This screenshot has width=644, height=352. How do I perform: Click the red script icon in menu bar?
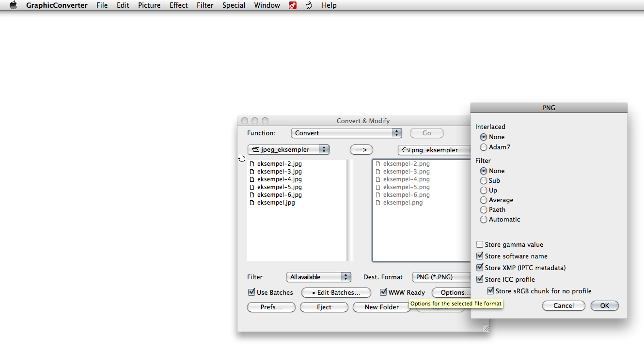(x=293, y=5)
